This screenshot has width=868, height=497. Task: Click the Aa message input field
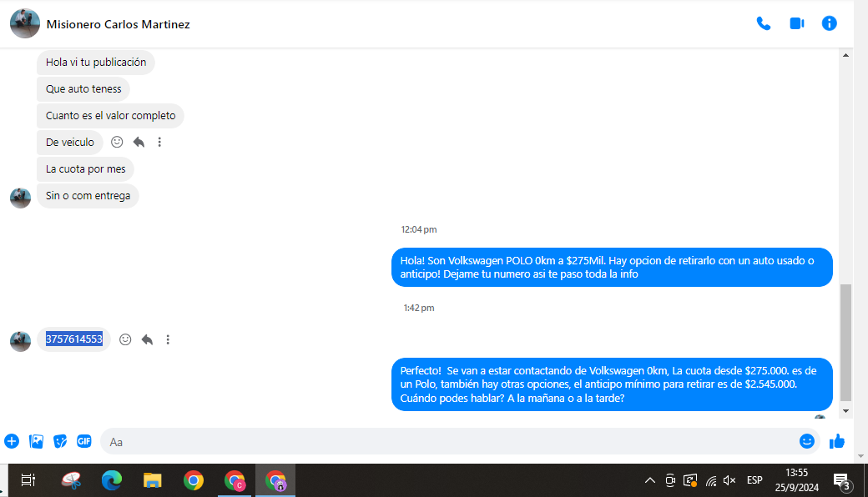click(451, 441)
